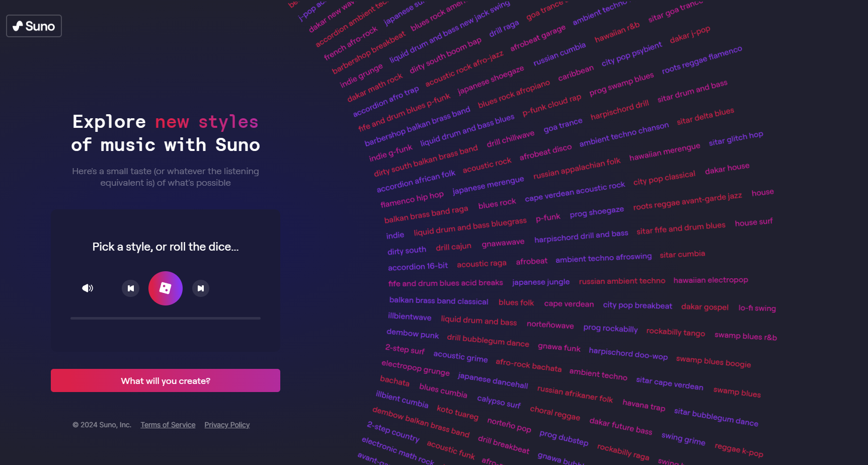The width and height of the screenshot is (868, 465).
Task: Pick the 'blues folk' style
Action: [x=516, y=302]
